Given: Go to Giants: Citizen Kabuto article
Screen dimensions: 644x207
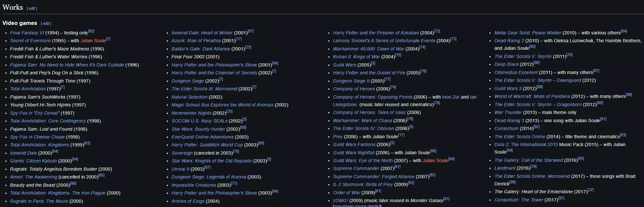Looking at the screenshot, I should [33, 161].
